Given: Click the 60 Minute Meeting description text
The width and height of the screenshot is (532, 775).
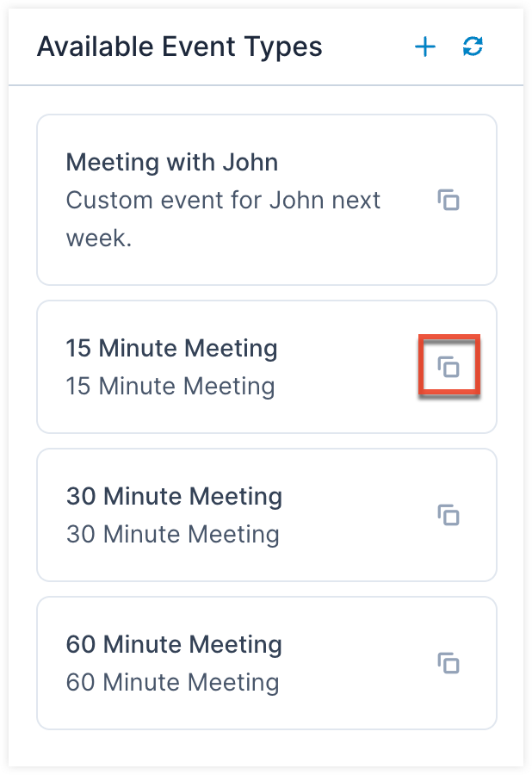Looking at the screenshot, I should point(173,682).
